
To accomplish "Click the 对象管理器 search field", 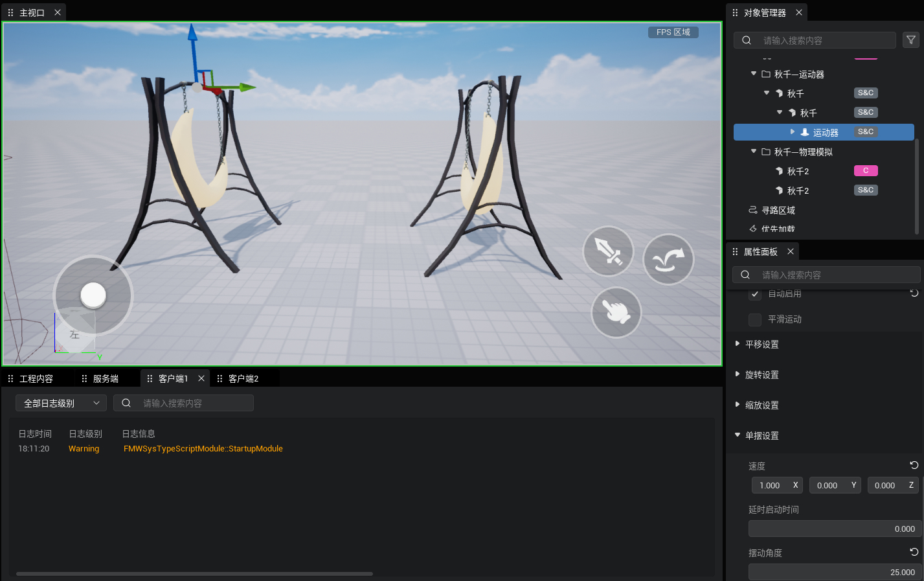I will click(815, 40).
